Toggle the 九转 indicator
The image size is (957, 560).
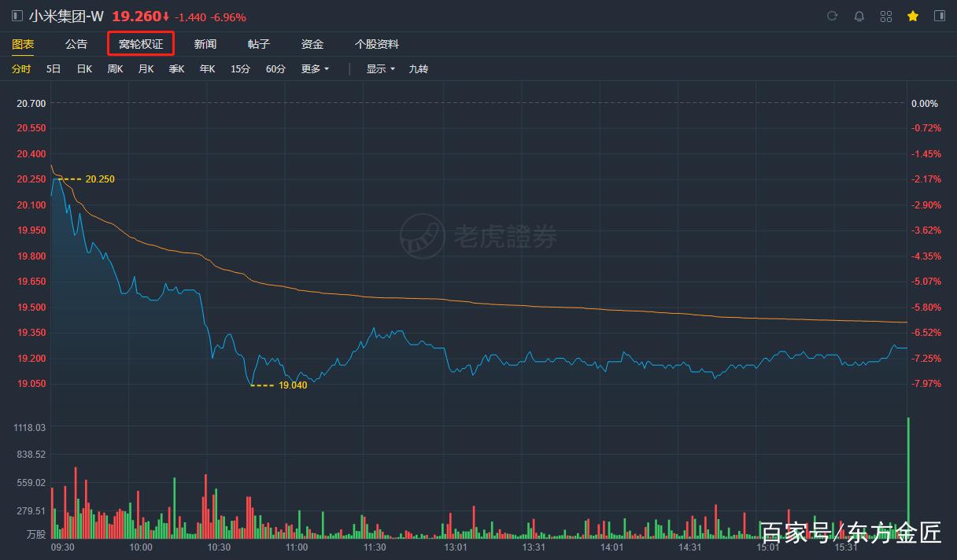coord(419,69)
